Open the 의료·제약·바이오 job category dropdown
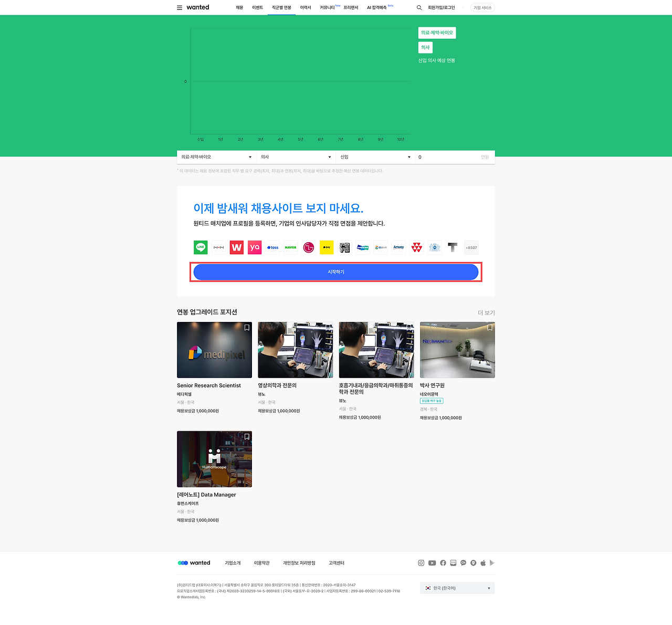The height and width of the screenshot is (625, 672). tap(217, 157)
